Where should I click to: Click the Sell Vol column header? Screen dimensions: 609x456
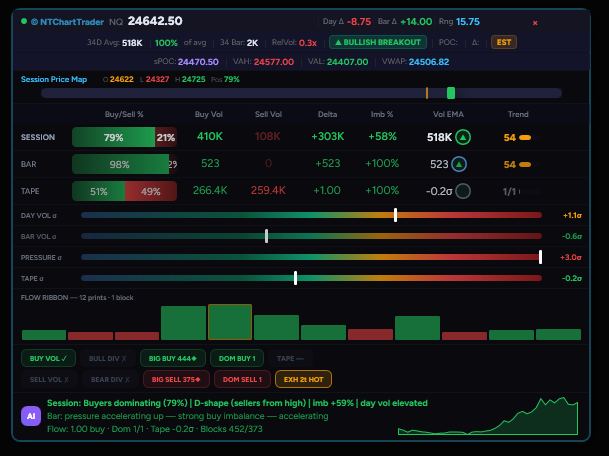click(268, 114)
